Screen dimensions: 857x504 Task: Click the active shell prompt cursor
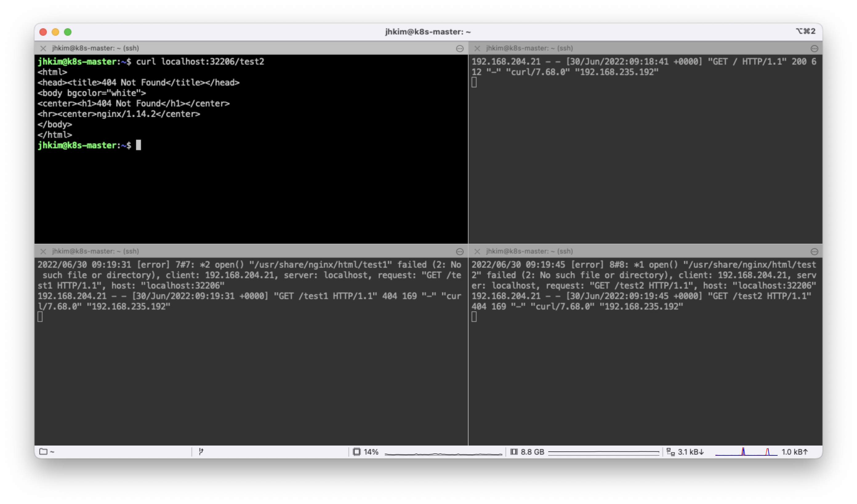139,146
